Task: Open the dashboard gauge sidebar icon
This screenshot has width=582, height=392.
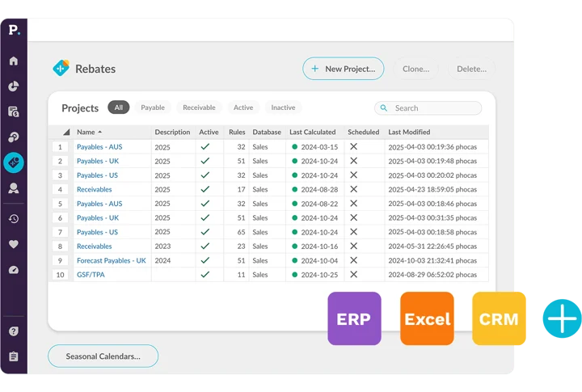Action: pyautogui.click(x=14, y=270)
